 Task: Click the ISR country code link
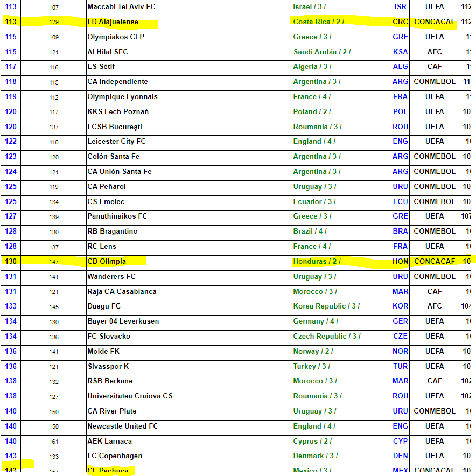tap(400, 6)
